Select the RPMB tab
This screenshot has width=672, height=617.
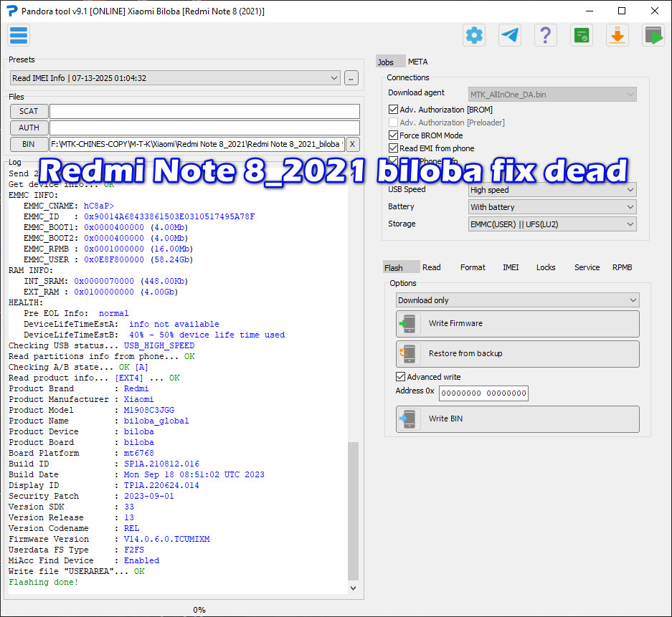click(x=622, y=267)
